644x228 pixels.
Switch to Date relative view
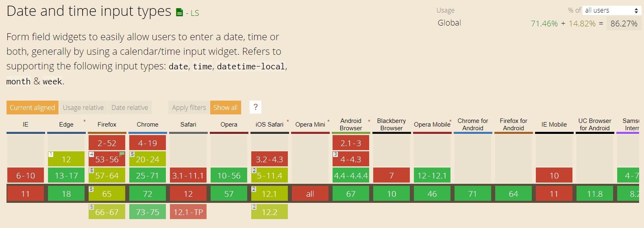[130, 108]
